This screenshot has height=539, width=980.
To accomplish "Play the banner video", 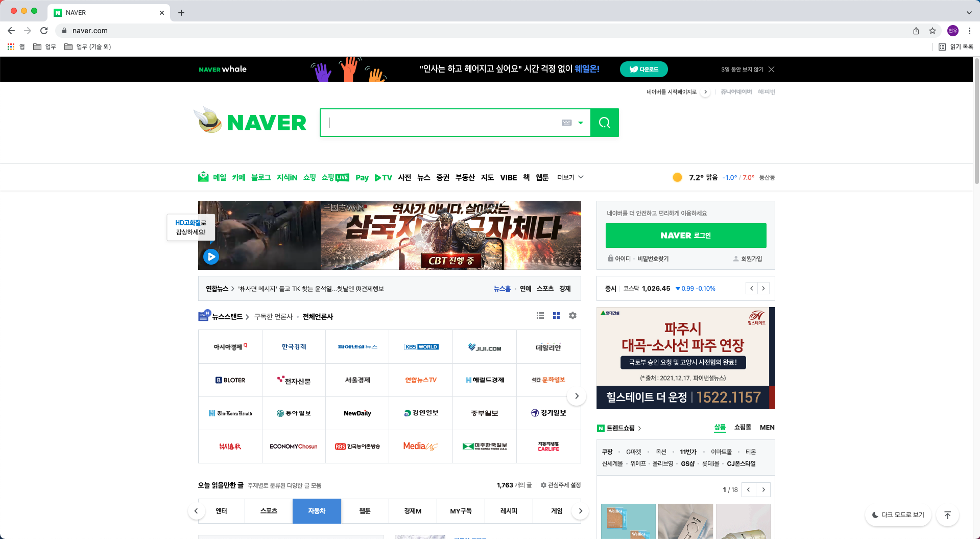I will pos(211,256).
